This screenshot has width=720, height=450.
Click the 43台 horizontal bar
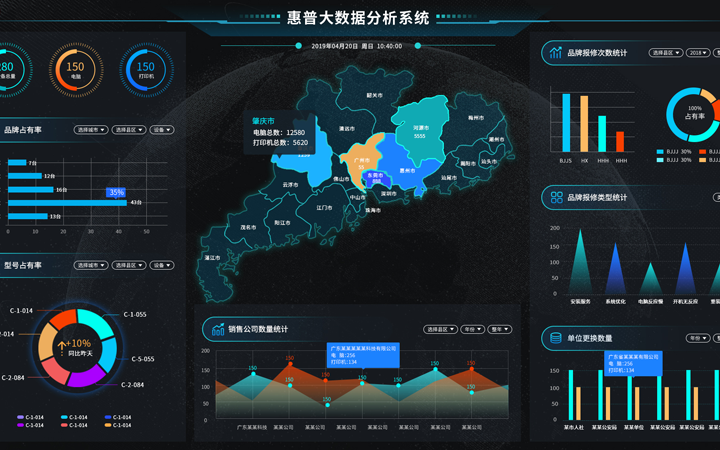click(68, 202)
